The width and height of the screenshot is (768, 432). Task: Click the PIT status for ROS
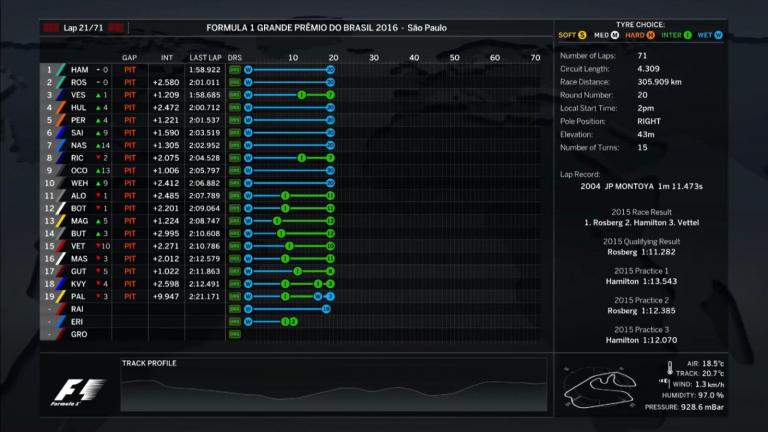click(130, 82)
